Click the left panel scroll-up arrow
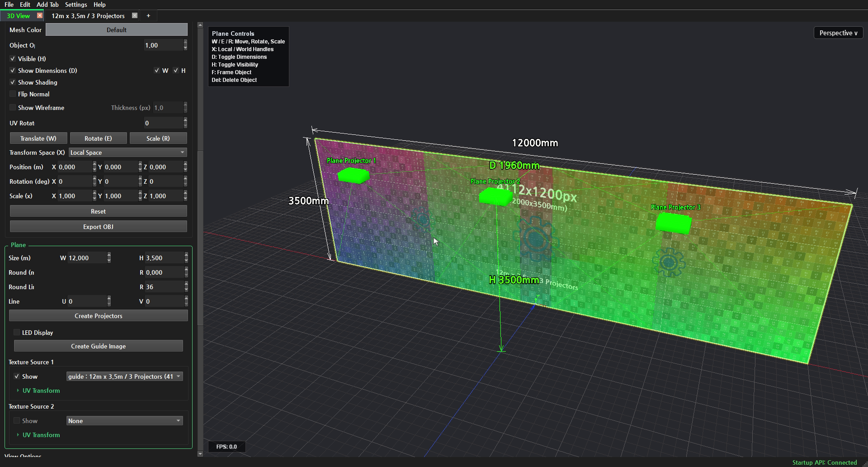 [x=200, y=25]
